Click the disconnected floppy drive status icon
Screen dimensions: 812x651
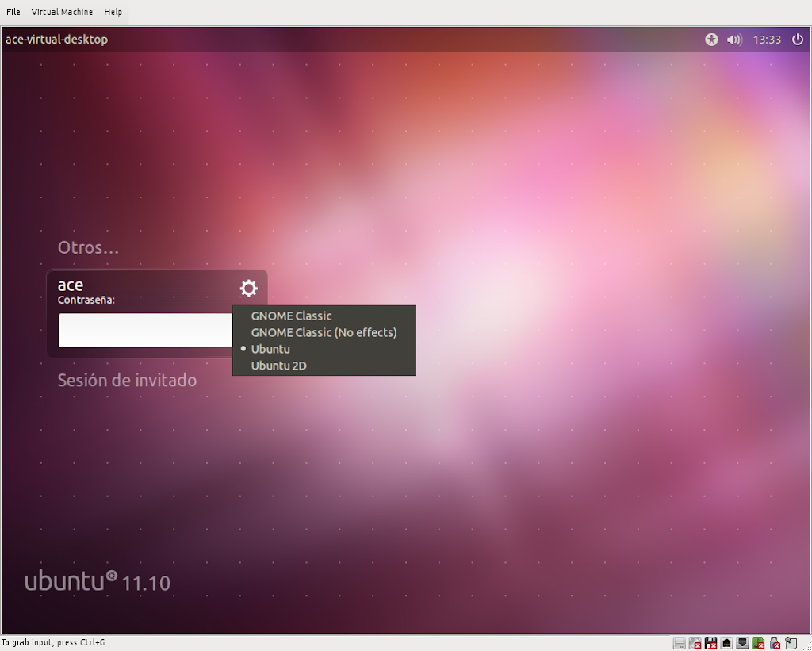click(711, 643)
